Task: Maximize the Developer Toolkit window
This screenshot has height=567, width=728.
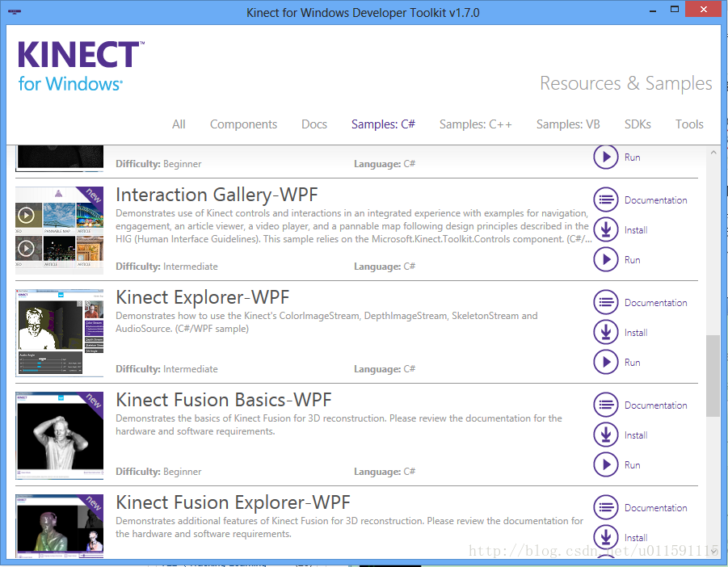Action: click(x=674, y=9)
